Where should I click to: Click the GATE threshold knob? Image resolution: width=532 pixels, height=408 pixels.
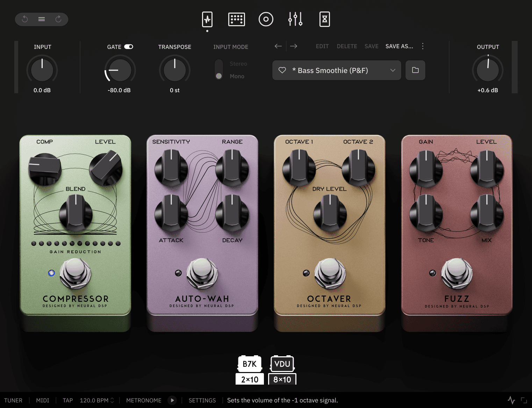(x=120, y=70)
